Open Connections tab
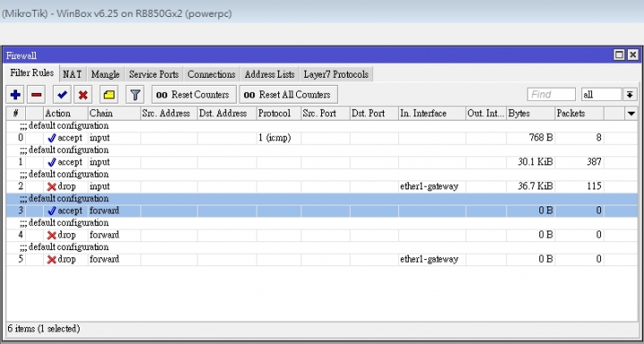 (211, 74)
